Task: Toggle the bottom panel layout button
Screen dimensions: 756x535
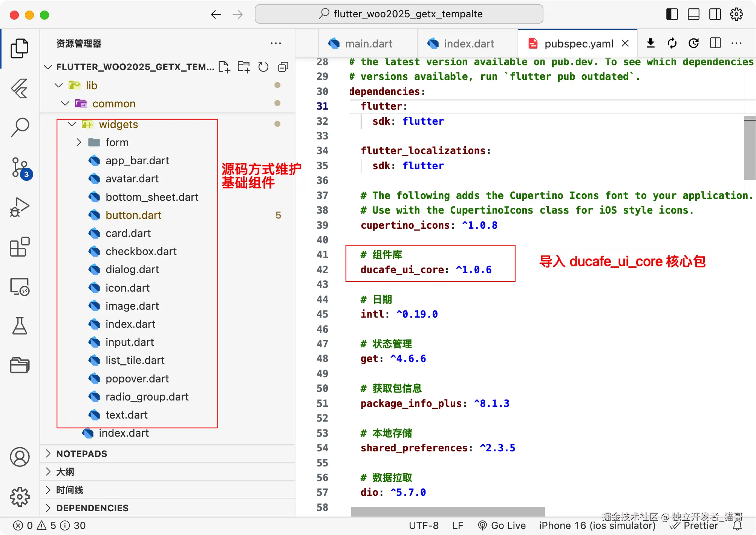Action: [x=693, y=14]
